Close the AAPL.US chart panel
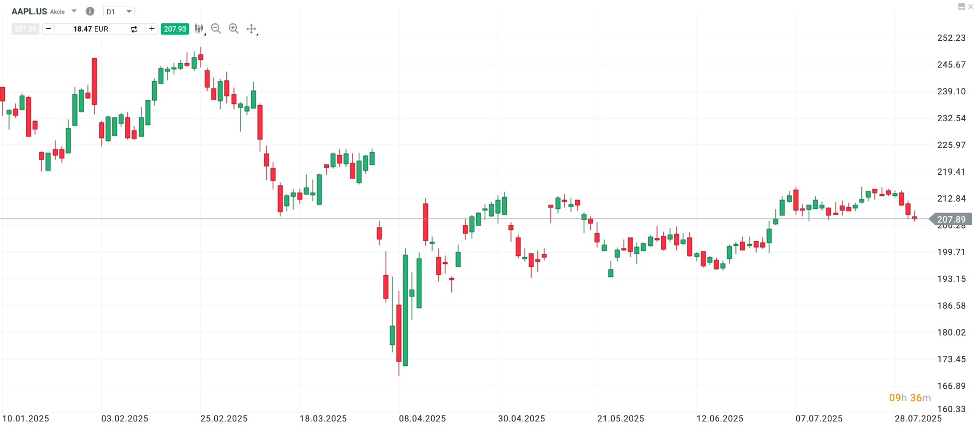This screenshot has height=429, width=980. pyautogui.click(x=970, y=7)
